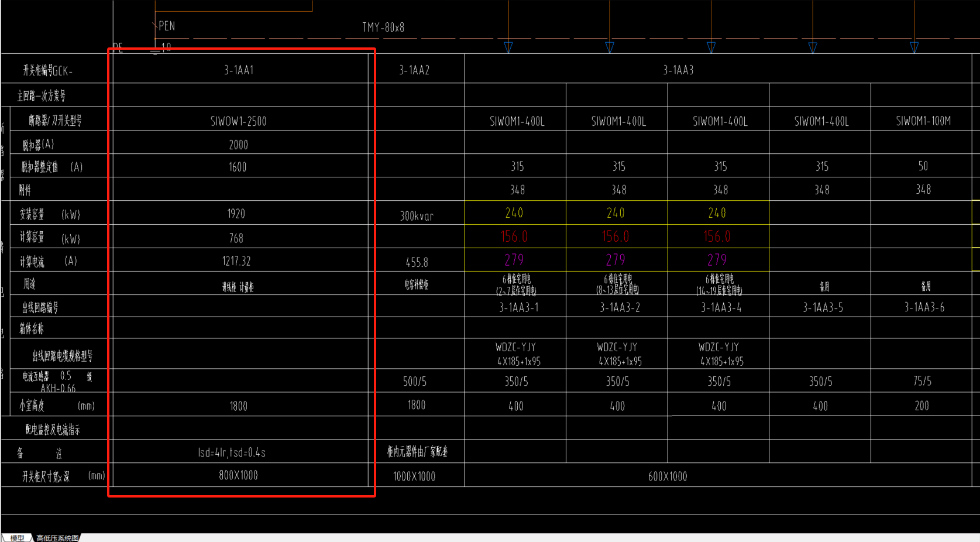Pick the trip setting value 1600

tap(238, 167)
